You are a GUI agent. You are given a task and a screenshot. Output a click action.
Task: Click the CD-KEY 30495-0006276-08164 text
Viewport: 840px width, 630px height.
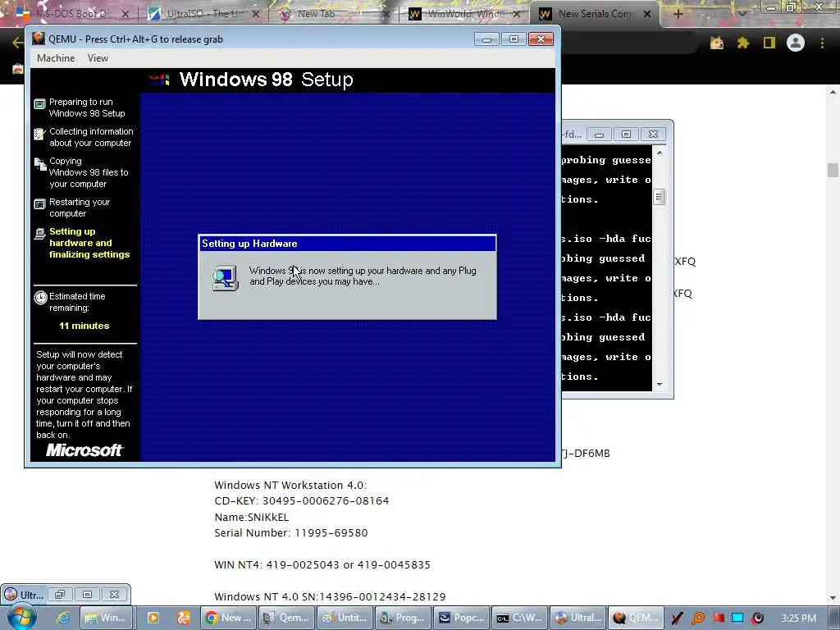302,501
